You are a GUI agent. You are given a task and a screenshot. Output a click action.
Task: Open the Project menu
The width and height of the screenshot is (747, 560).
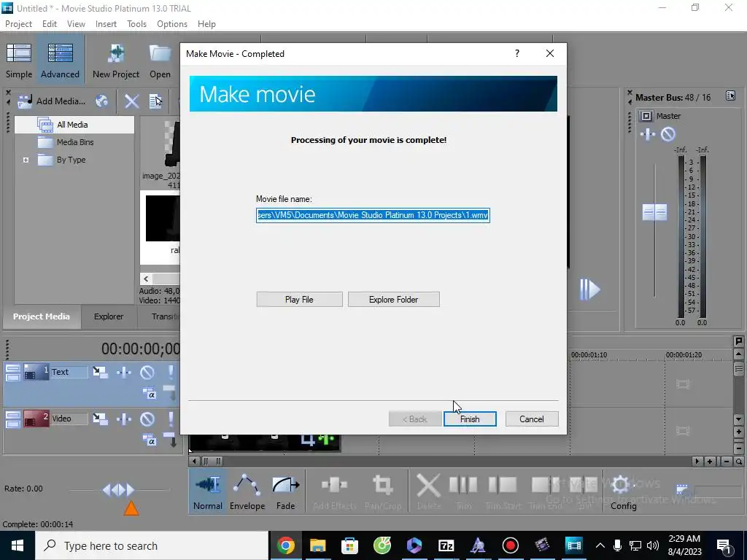click(18, 24)
